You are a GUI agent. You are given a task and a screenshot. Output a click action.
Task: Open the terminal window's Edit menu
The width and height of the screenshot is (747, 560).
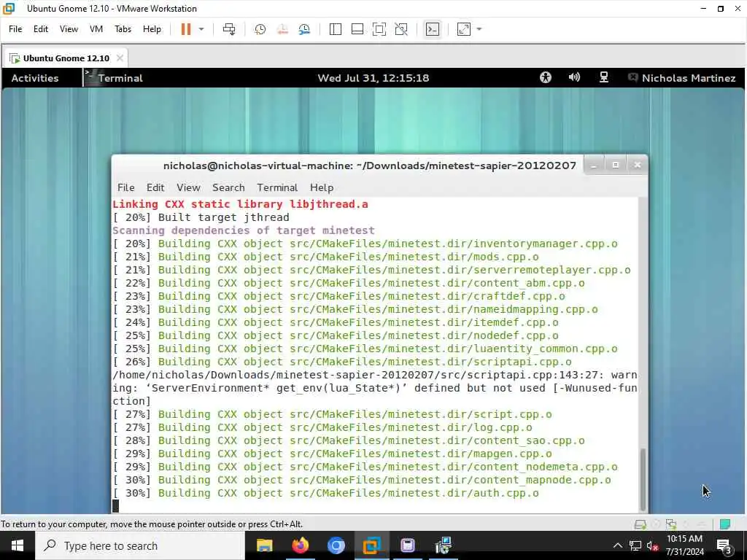tap(155, 187)
